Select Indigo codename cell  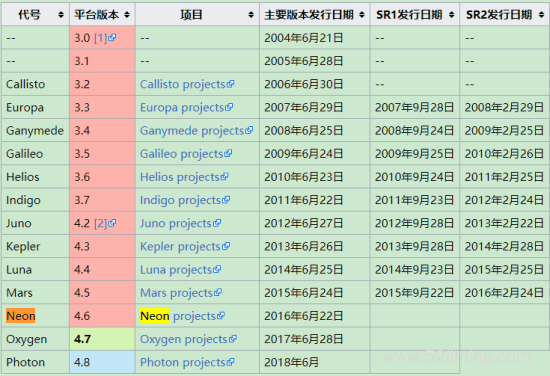coord(35,200)
